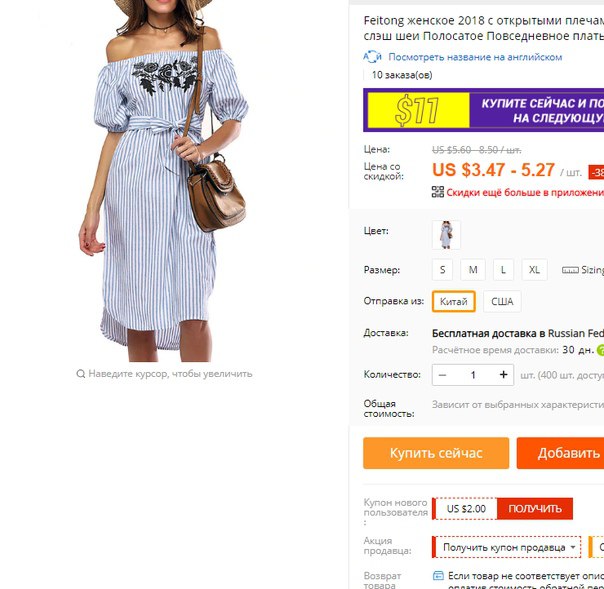Click the Купить сейчас button
This screenshot has height=589, width=604.
click(436, 453)
